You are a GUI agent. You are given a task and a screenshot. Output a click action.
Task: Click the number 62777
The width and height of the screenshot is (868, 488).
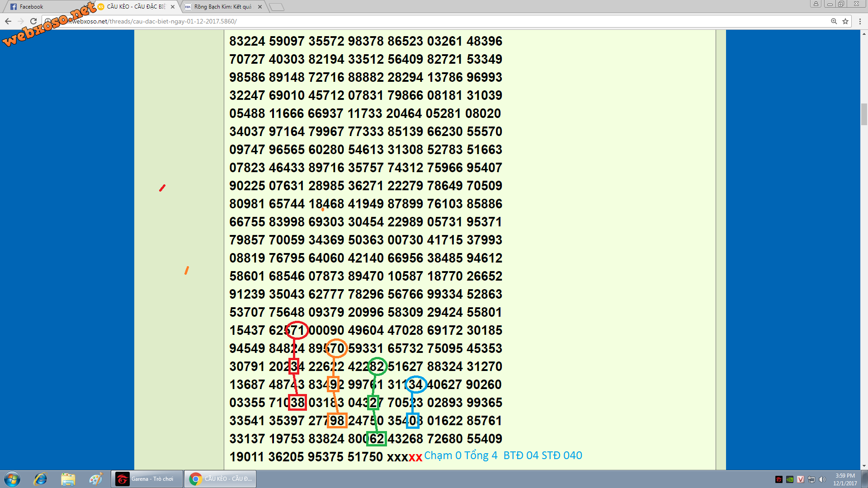tap(326, 294)
